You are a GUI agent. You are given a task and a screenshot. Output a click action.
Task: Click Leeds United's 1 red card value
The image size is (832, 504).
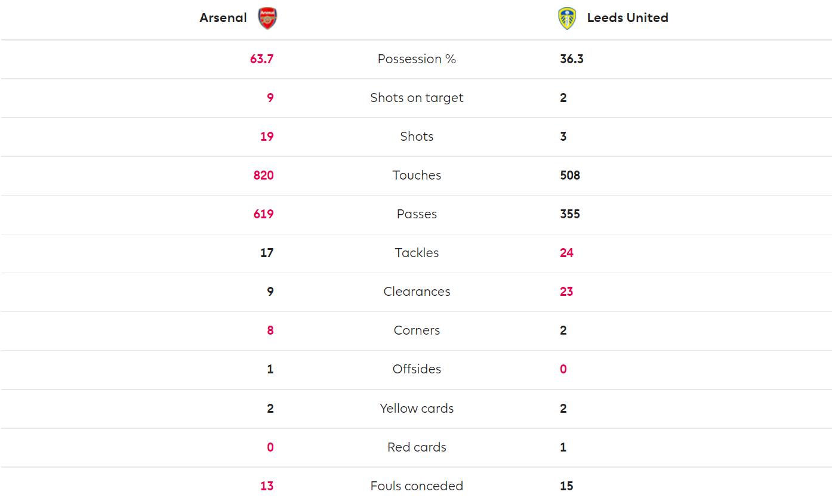click(563, 447)
